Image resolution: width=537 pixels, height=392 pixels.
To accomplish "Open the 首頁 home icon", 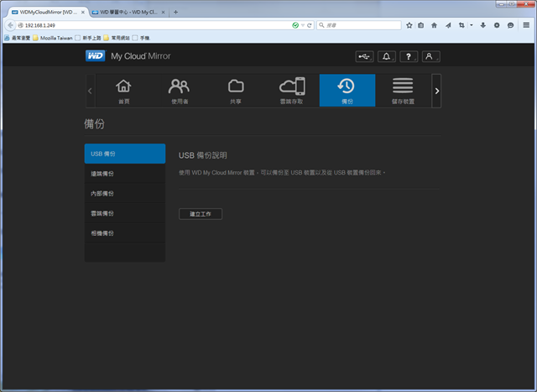I will coord(123,91).
